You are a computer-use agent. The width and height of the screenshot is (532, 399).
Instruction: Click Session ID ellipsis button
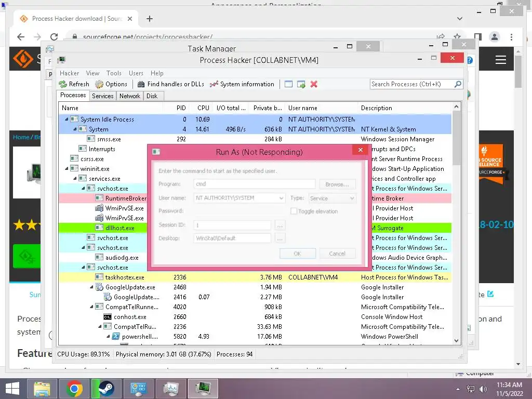click(x=280, y=225)
